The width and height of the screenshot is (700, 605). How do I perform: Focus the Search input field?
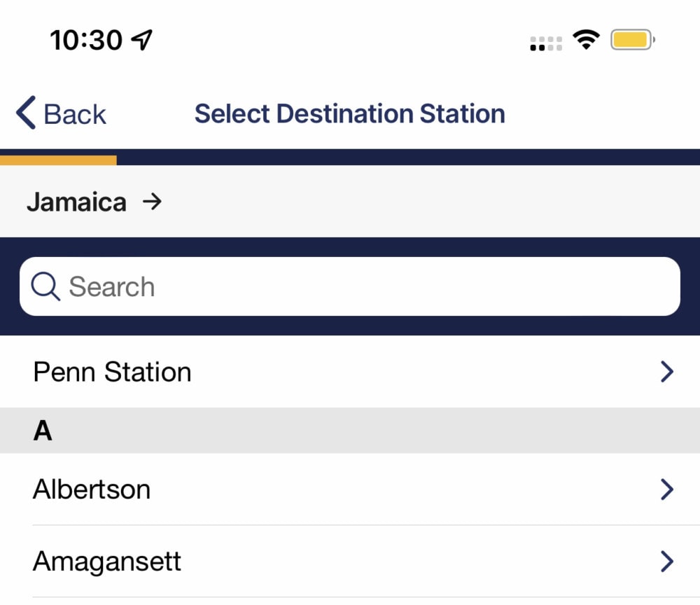[349, 286]
